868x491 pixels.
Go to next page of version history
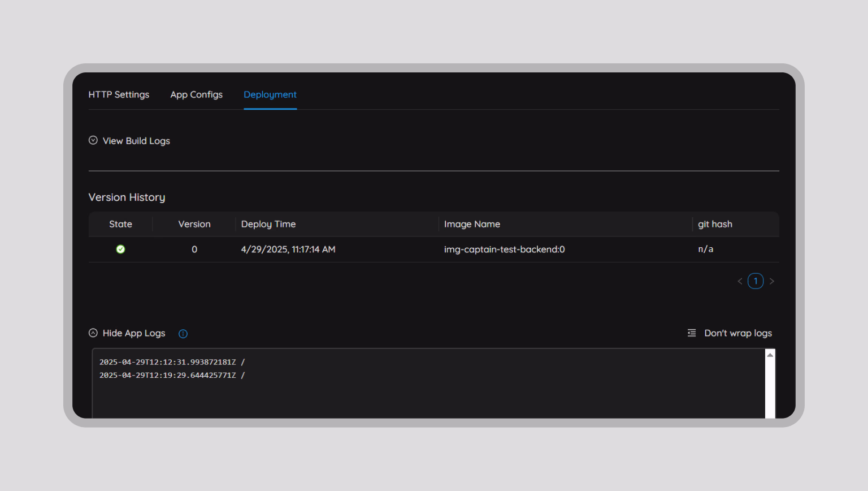pos(772,281)
